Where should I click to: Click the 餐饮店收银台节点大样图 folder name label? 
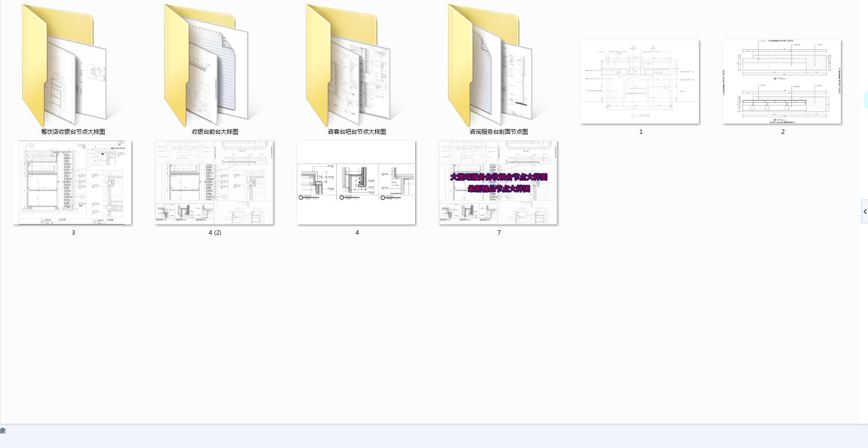[73, 131]
